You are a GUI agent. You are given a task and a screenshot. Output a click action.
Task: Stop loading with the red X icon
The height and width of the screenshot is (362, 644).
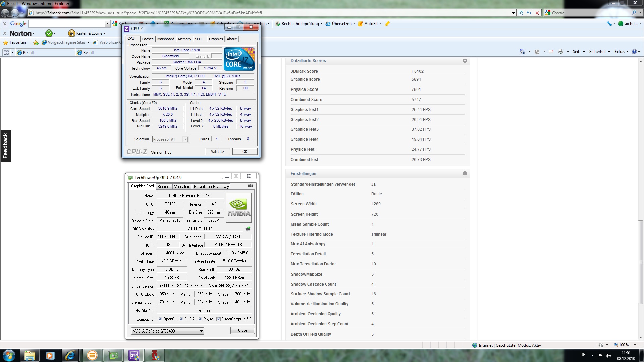click(x=537, y=13)
